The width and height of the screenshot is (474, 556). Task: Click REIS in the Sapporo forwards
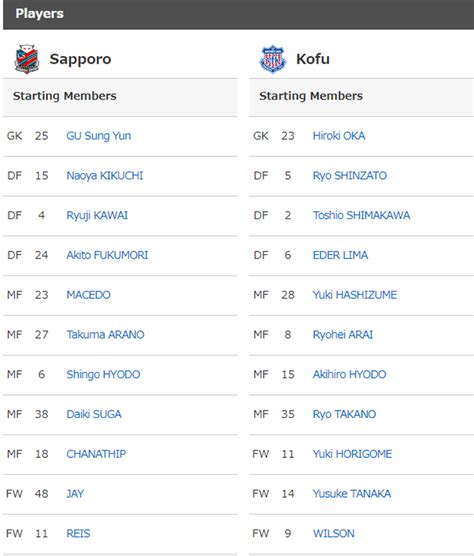[78, 533]
